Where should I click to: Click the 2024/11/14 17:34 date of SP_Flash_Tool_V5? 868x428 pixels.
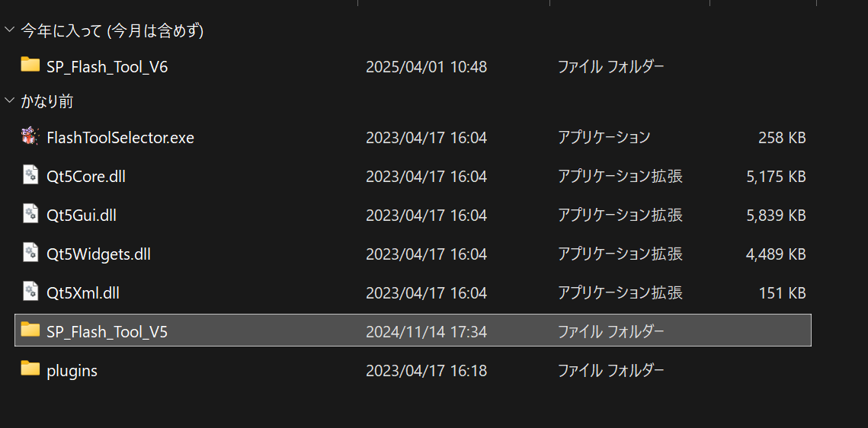pyautogui.click(x=426, y=332)
